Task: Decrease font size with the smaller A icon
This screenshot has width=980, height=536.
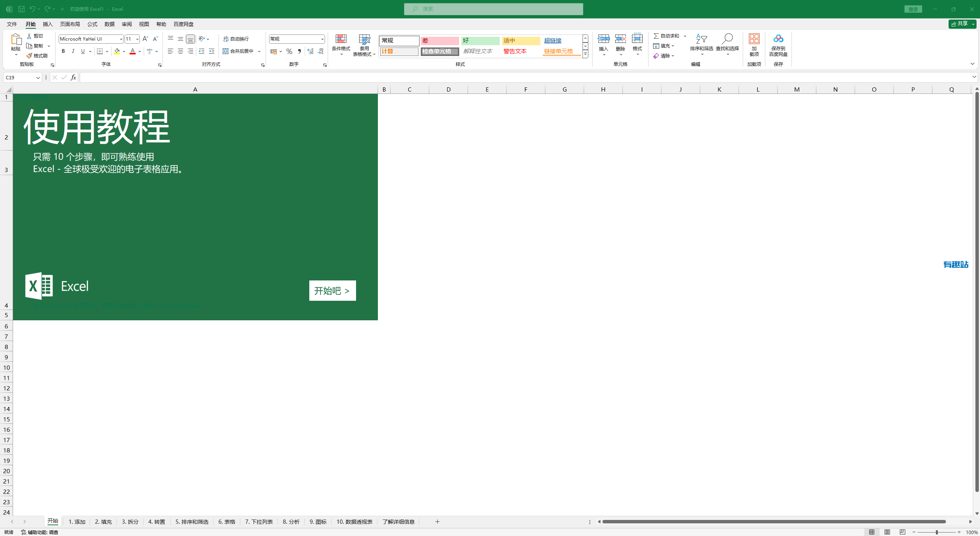Action: coord(155,39)
